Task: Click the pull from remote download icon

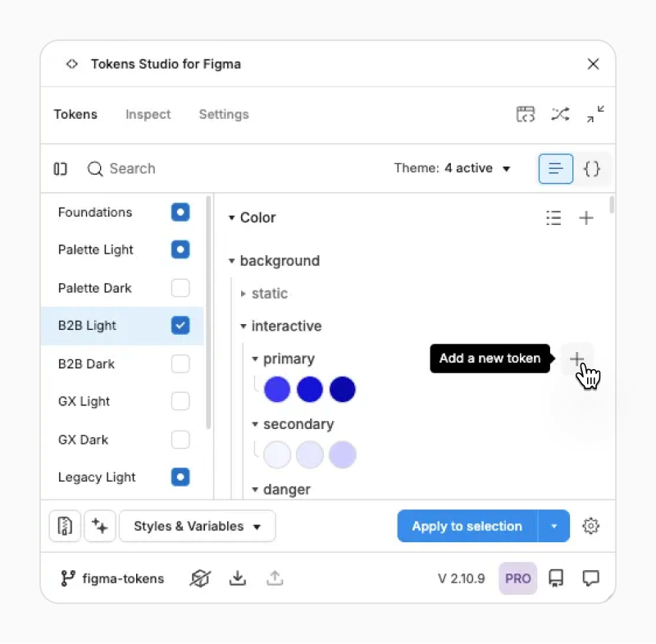Action: tap(238, 578)
